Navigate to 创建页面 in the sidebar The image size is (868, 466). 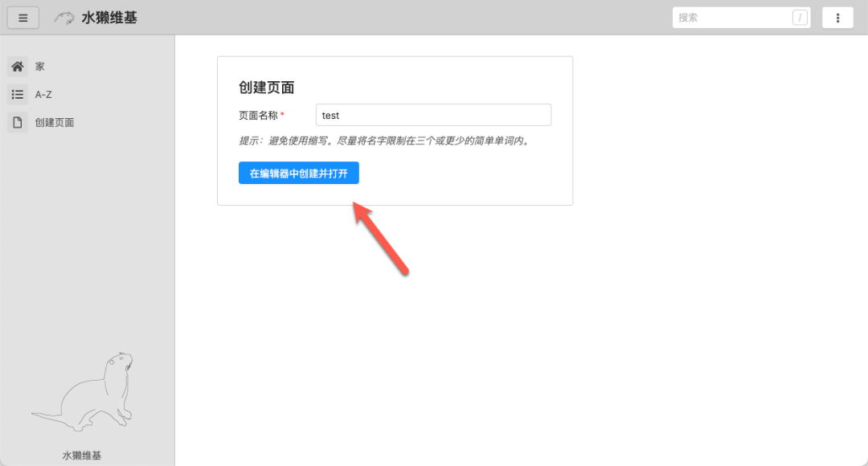(x=54, y=122)
